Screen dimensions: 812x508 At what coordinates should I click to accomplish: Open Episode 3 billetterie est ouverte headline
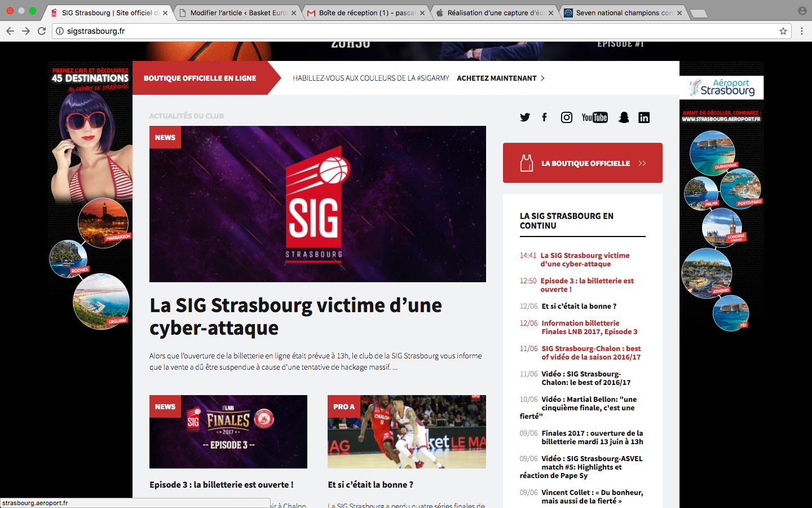click(x=222, y=484)
